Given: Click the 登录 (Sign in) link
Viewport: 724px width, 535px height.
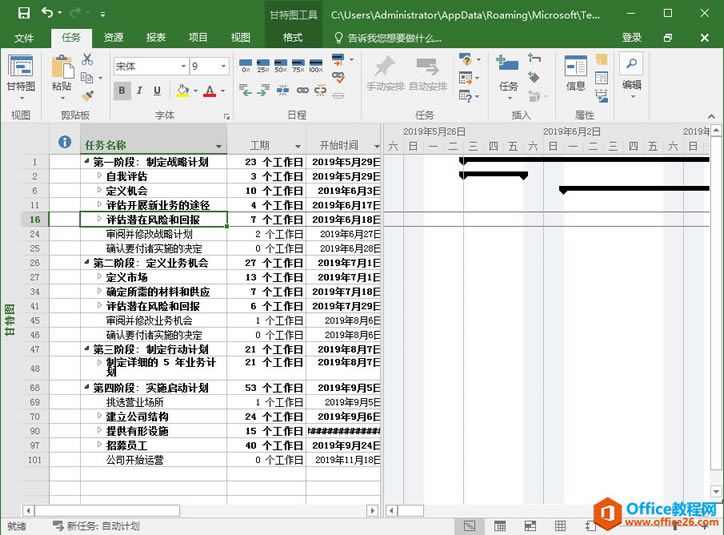Looking at the screenshot, I should [632, 38].
